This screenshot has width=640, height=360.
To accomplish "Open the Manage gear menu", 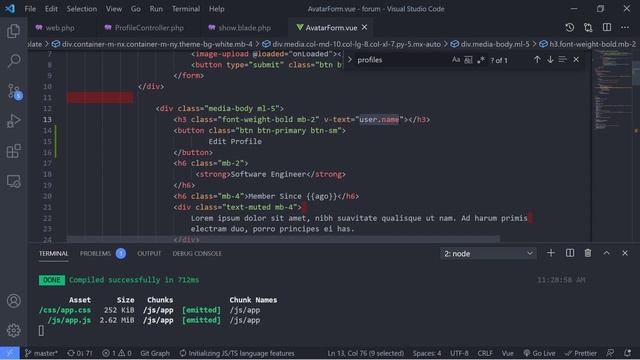I will point(13,330).
